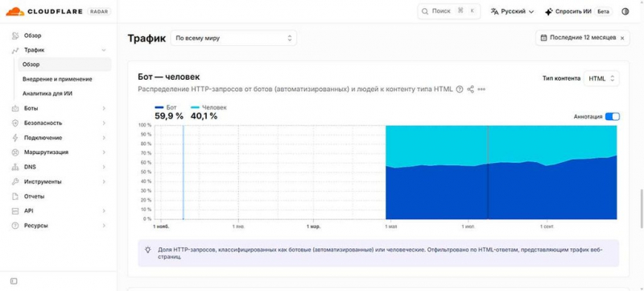
Task: Open the DNS menu item
Action: 59,167
